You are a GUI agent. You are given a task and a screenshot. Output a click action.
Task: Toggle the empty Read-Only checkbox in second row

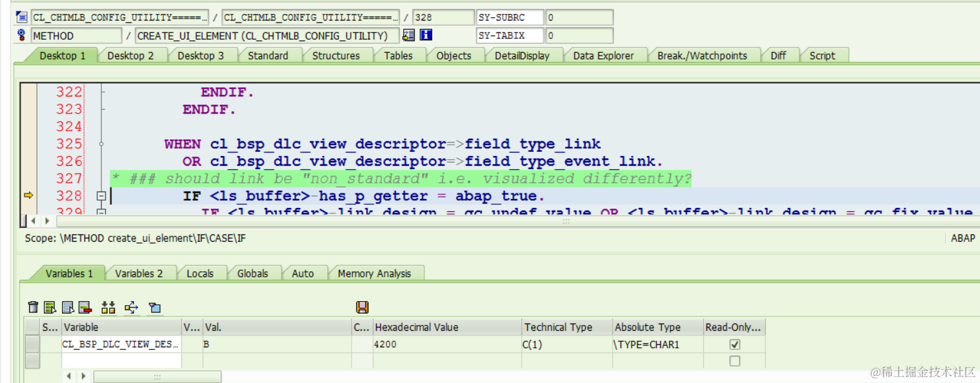tap(735, 361)
